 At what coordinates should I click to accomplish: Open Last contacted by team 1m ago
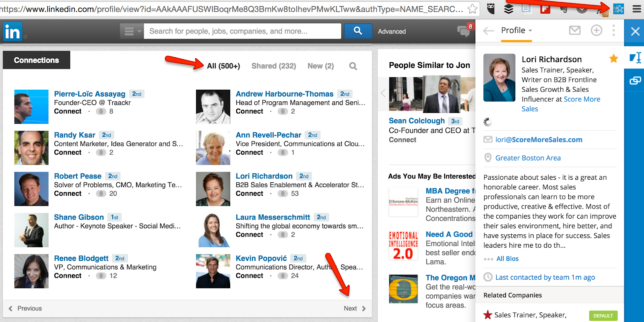click(545, 277)
